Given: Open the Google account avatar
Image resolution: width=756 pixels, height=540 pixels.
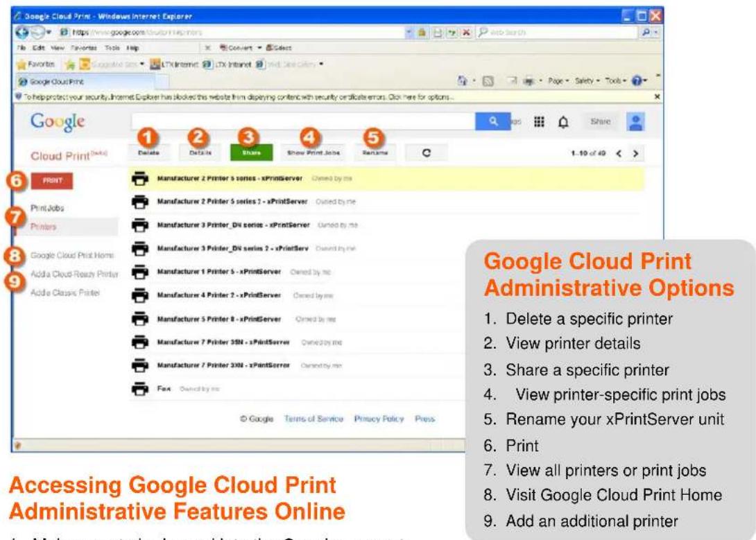Looking at the screenshot, I should [635, 122].
